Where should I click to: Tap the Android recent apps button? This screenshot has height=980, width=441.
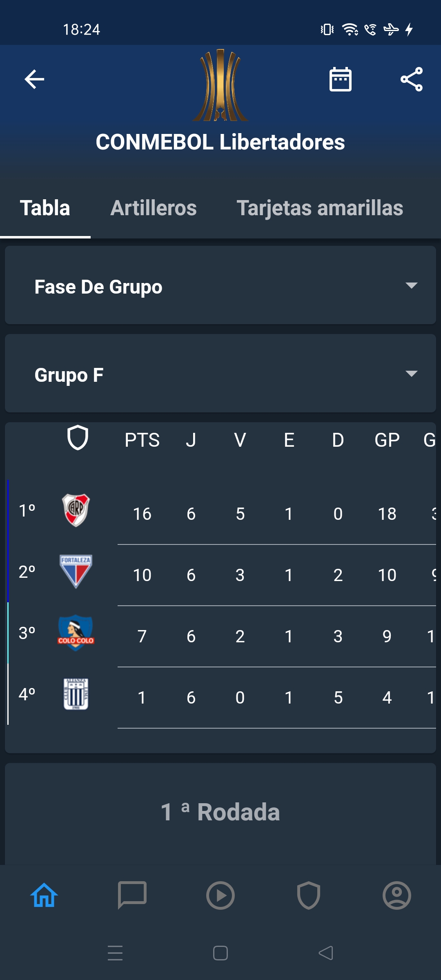(x=115, y=953)
